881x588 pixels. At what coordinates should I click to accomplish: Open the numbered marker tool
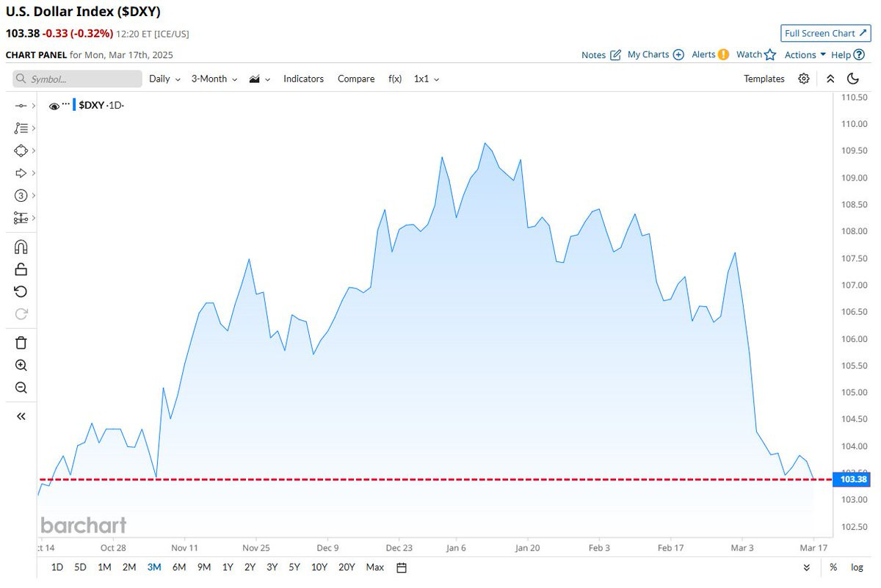[21, 195]
